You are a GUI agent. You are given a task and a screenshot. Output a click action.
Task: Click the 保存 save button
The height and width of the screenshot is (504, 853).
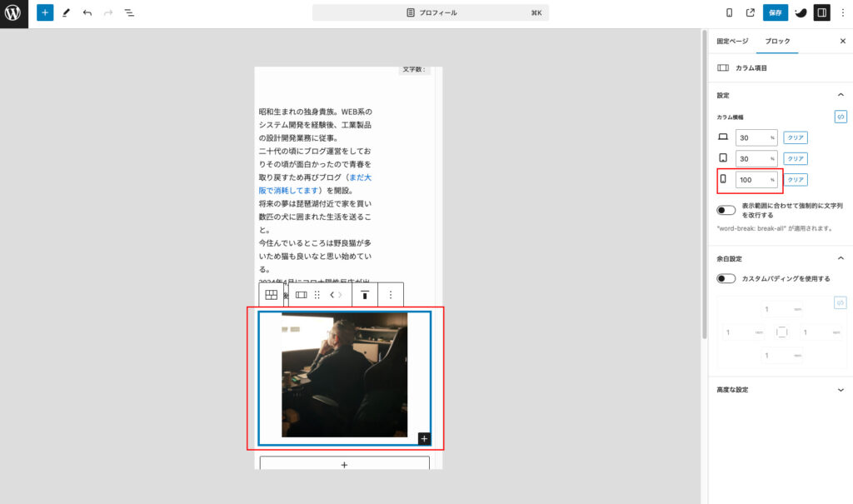(776, 12)
